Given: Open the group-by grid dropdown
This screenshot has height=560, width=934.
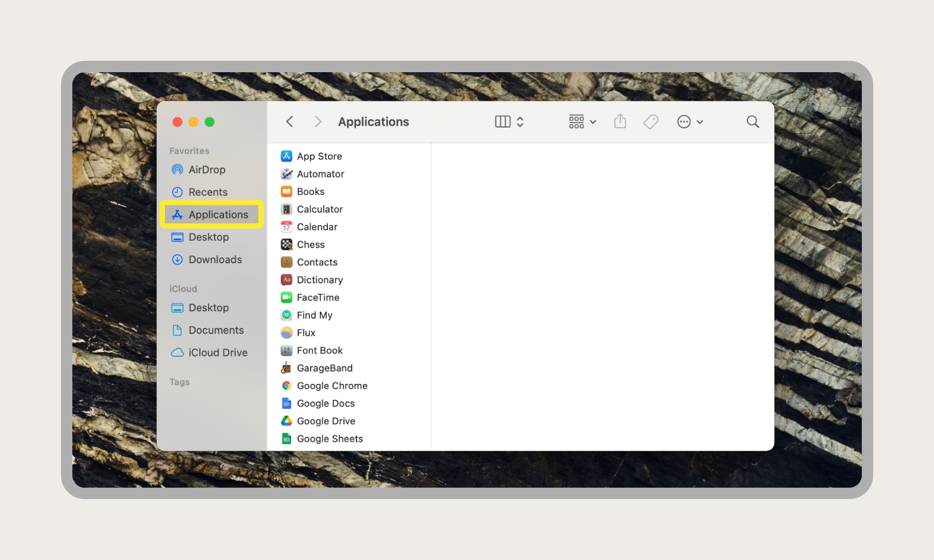Looking at the screenshot, I should (582, 122).
